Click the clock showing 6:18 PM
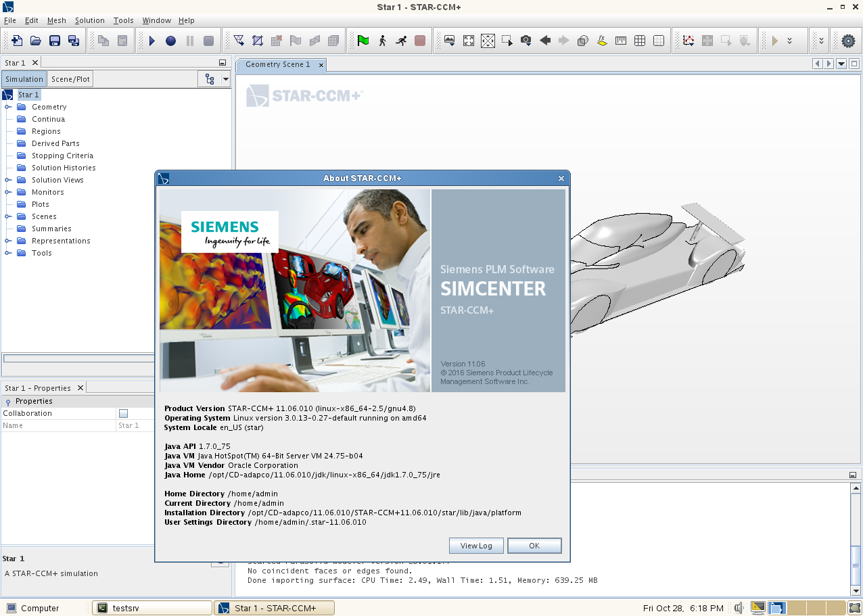Viewport: 863px width, 616px height. pyautogui.click(x=683, y=608)
